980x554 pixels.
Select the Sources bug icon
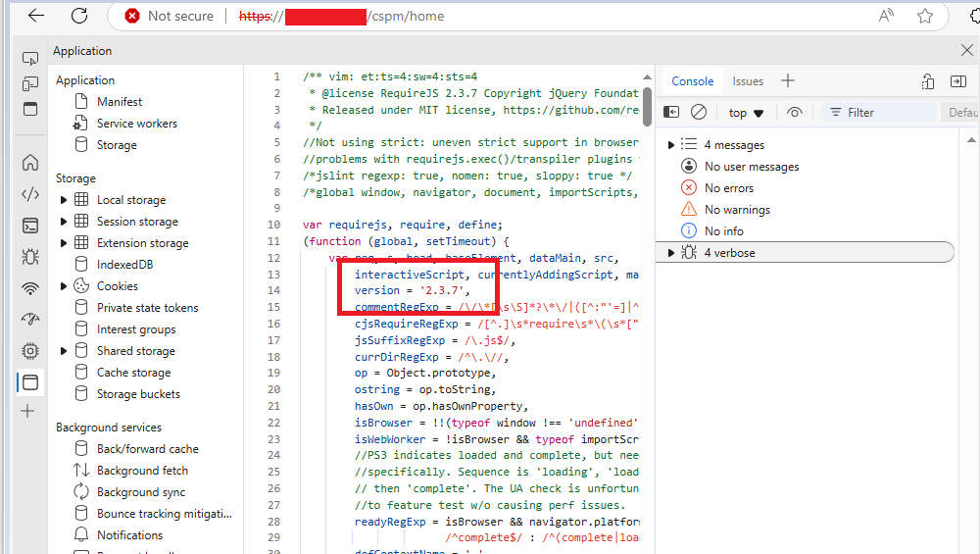tap(30, 257)
